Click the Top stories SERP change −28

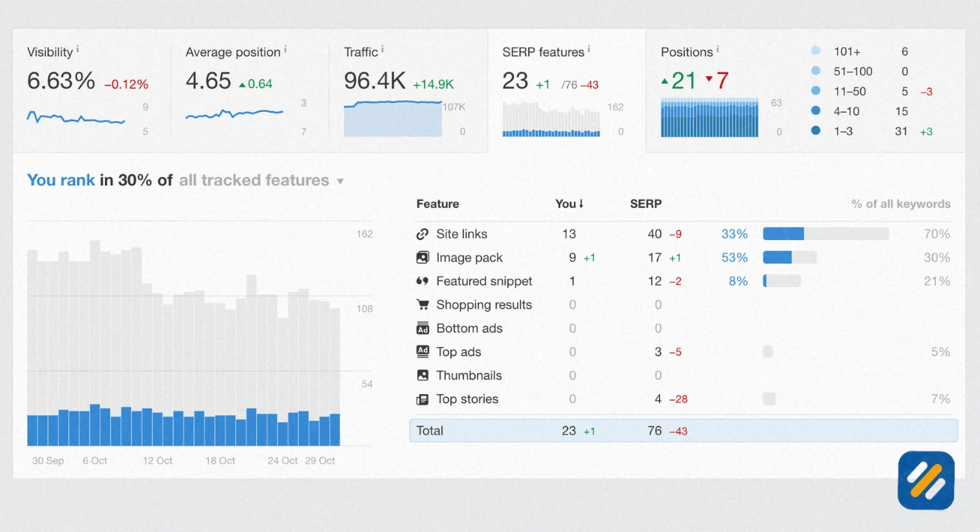[x=678, y=400]
